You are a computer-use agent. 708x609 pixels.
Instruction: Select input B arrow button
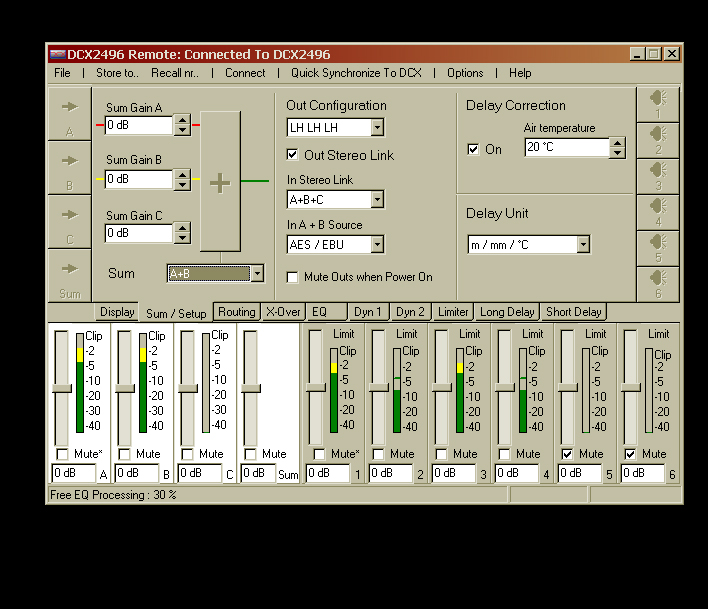[70, 168]
